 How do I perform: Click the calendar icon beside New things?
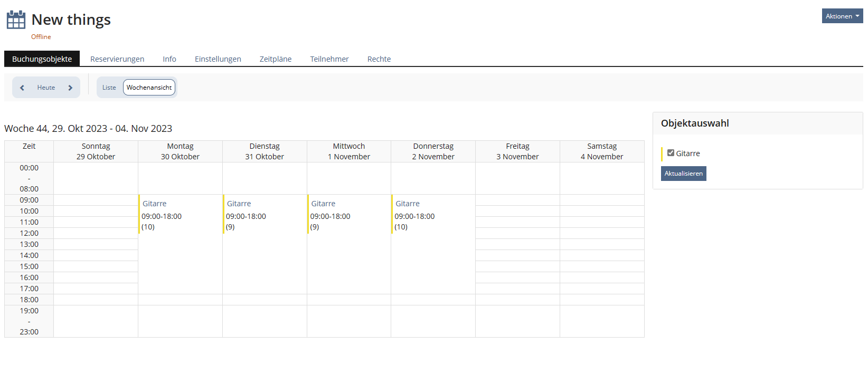click(x=16, y=20)
